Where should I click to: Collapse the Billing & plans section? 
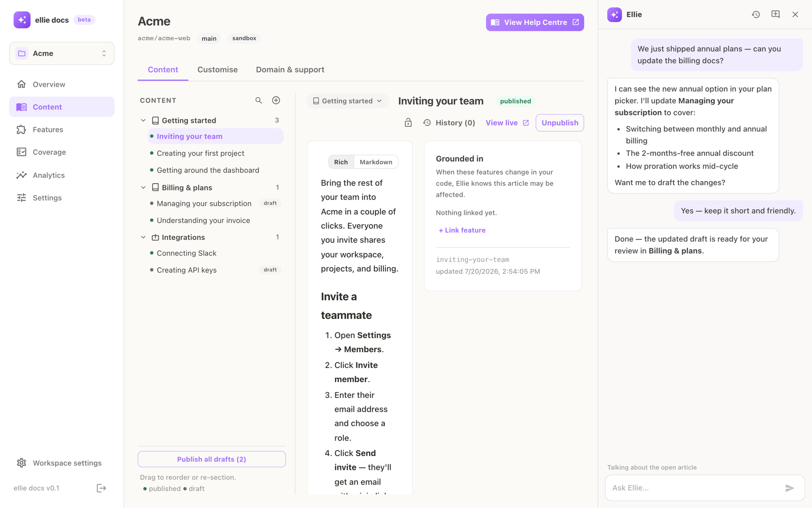tap(143, 187)
